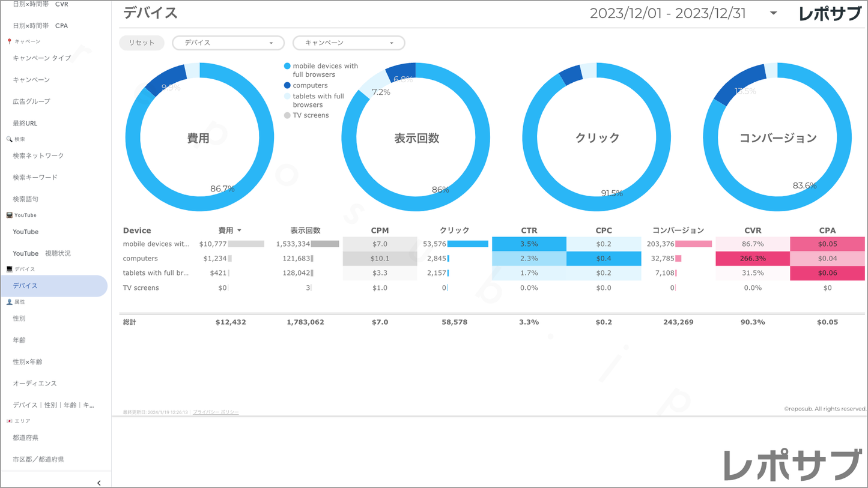Click the レポサブ logo in top right
Viewport: 868px width, 488px height.
pos(829,14)
